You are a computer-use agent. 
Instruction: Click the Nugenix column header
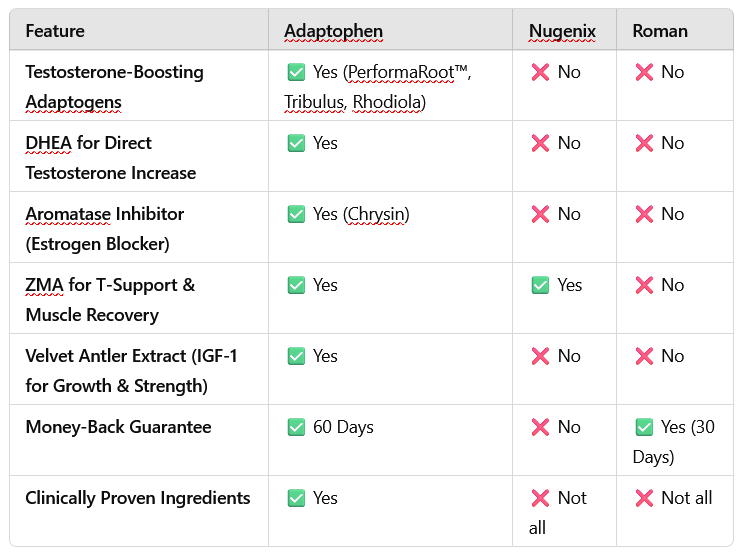coord(562,31)
